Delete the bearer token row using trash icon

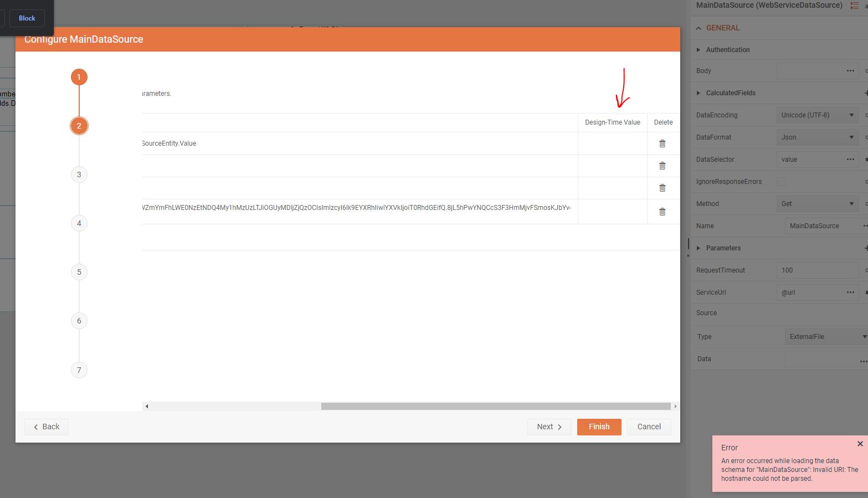click(662, 211)
